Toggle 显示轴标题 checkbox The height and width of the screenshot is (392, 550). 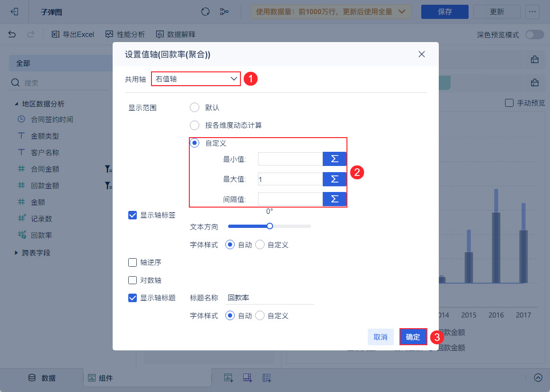pyautogui.click(x=132, y=298)
